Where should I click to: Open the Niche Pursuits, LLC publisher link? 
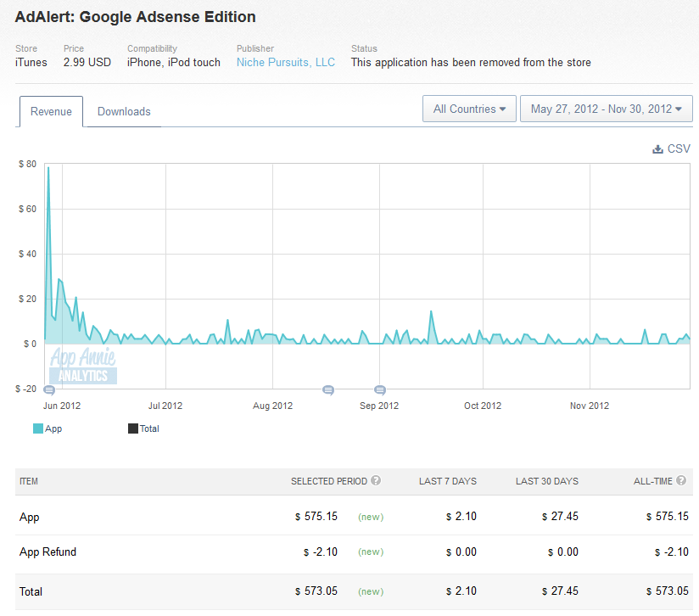coord(286,63)
